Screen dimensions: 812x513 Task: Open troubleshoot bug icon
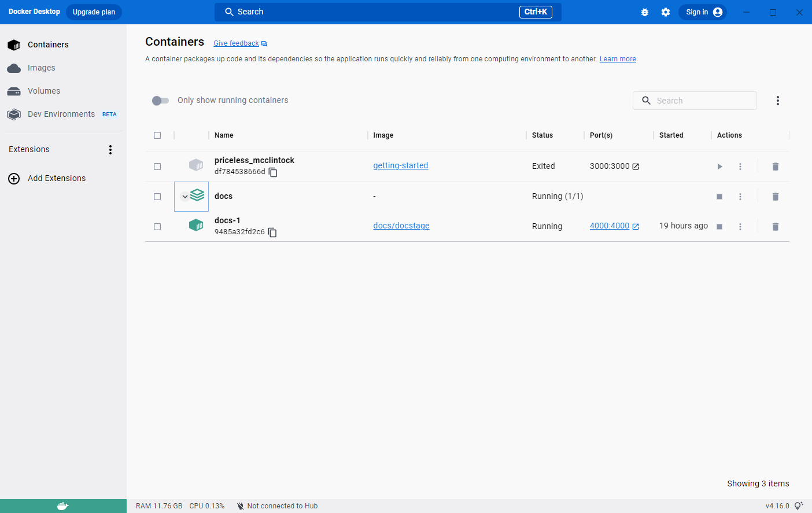[x=645, y=12]
